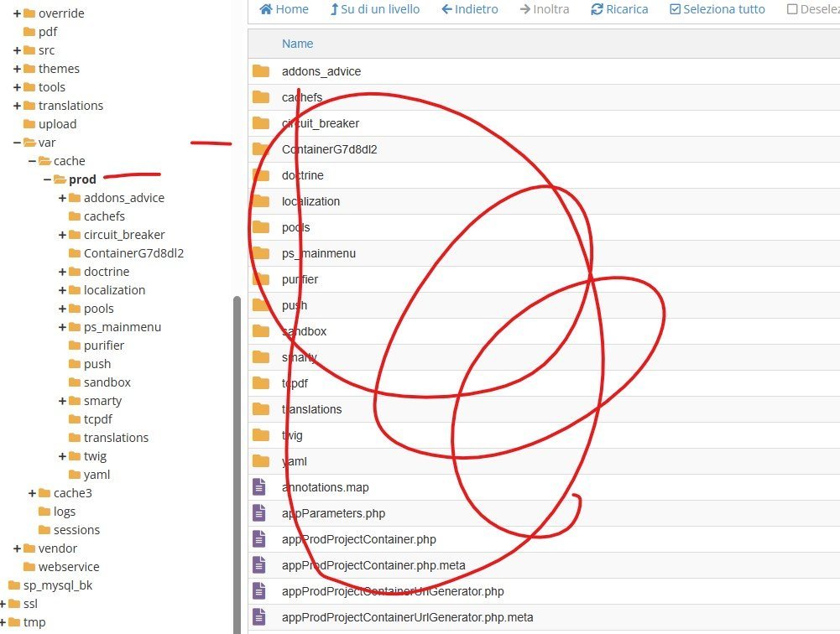Image resolution: width=840 pixels, height=634 pixels.
Task: Click the Deseleziona checkbox at toolbar edge
Action: click(x=792, y=9)
